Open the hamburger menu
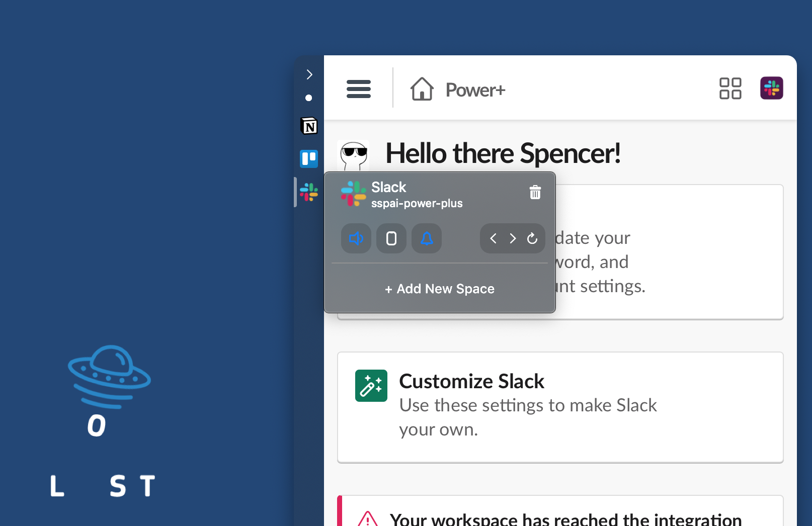This screenshot has width=812, height=526. pos(359,89)
